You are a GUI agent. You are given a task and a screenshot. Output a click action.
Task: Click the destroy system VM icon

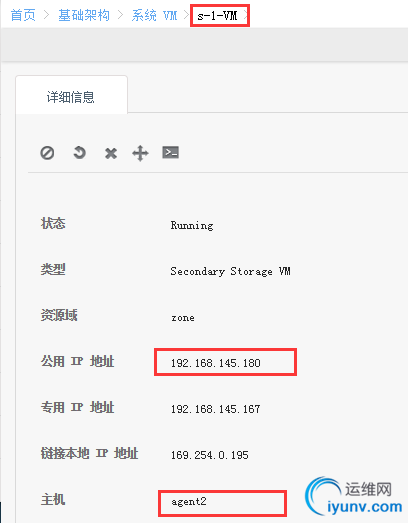point(111,153)
